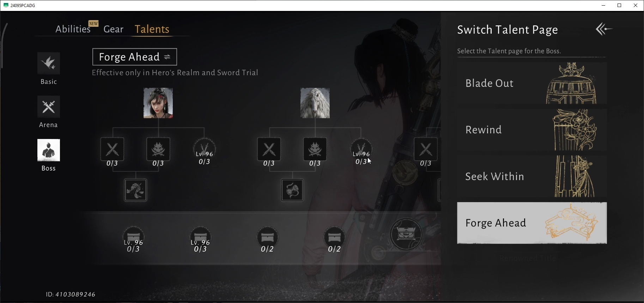Expand the Forge Ahead talent page switcher
The image size is (644, 303).
click(x=135, y=57)
